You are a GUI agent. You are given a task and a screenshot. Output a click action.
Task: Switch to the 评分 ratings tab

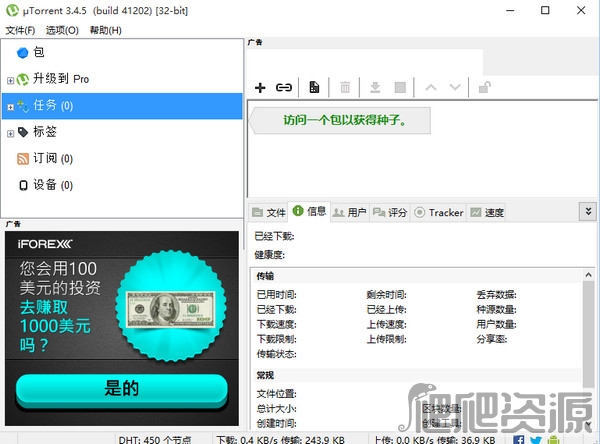pos(390,212)
